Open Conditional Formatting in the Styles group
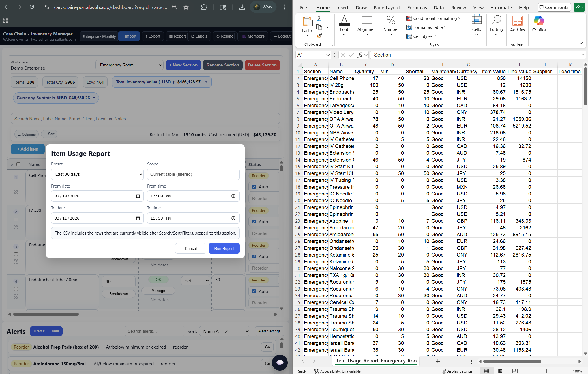This screenshot has height=374, width=588. point(434,18)
